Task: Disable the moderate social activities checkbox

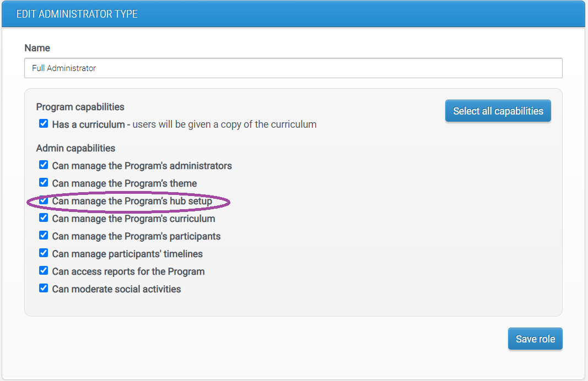Action: [44, 289]
